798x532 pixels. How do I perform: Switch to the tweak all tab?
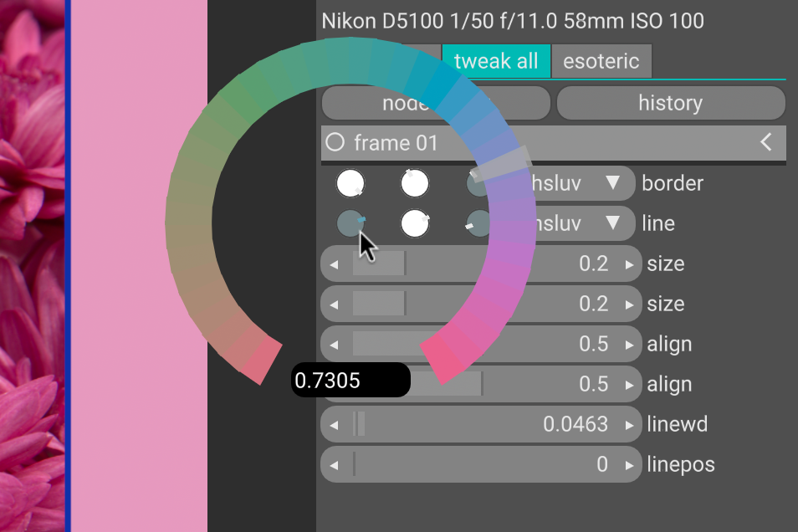495,61
